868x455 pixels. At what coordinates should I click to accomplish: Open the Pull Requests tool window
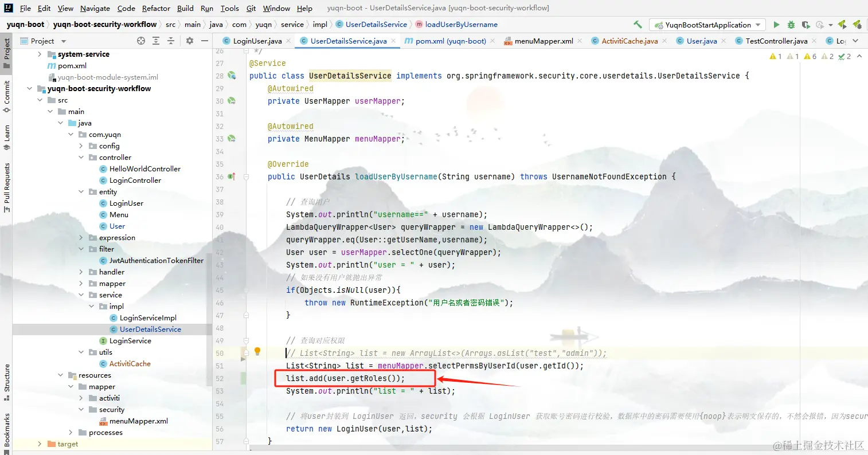tap(7, 187)
